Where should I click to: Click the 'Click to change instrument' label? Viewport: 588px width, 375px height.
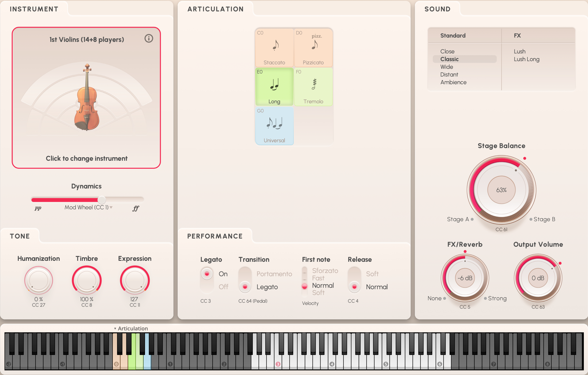pyautogui.click(x=86, y=158)
